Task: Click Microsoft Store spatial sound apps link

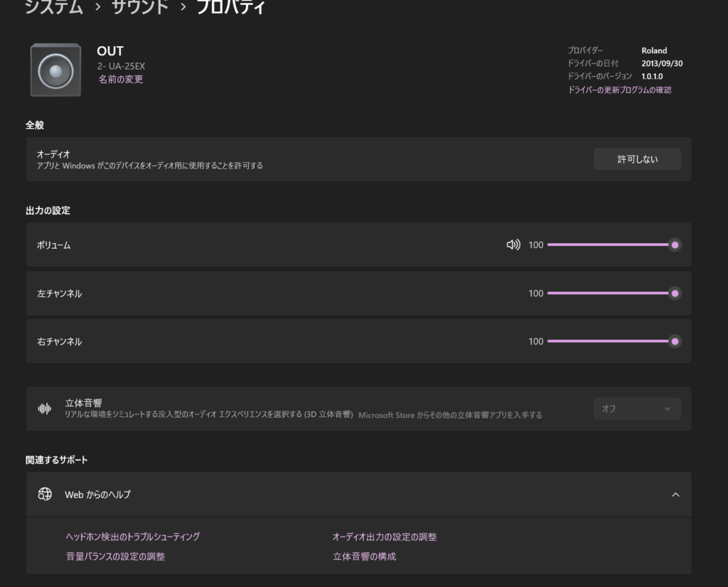Action: [450, 415]
